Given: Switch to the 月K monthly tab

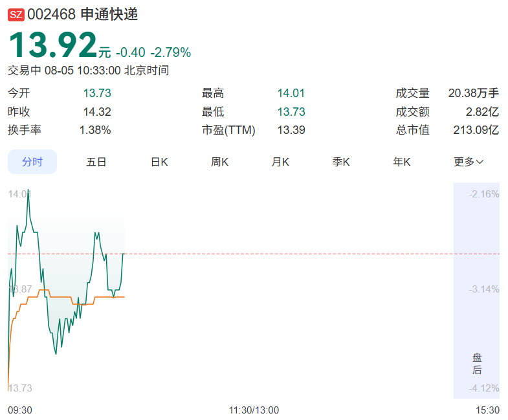Looking at the screenshot, I should pos(280,162).
